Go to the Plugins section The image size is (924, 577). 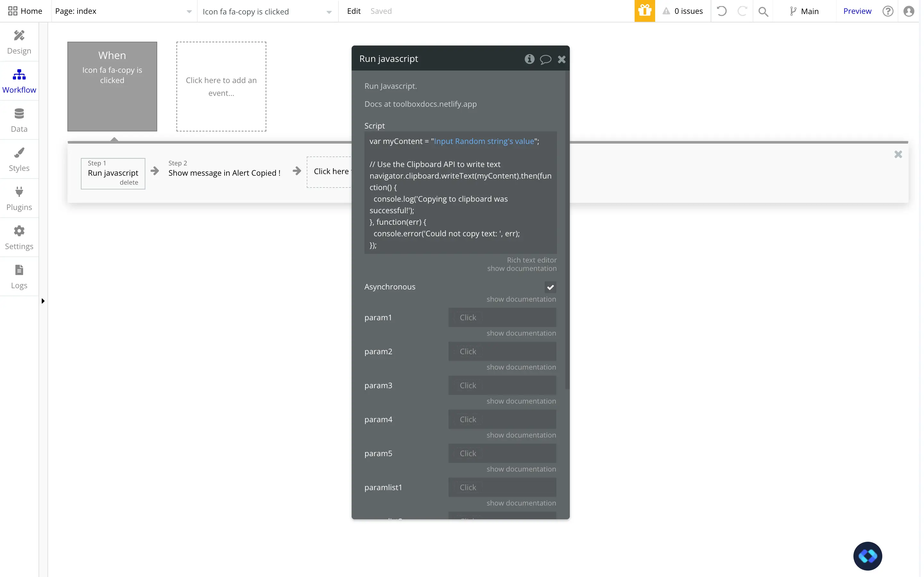(19, 198)
